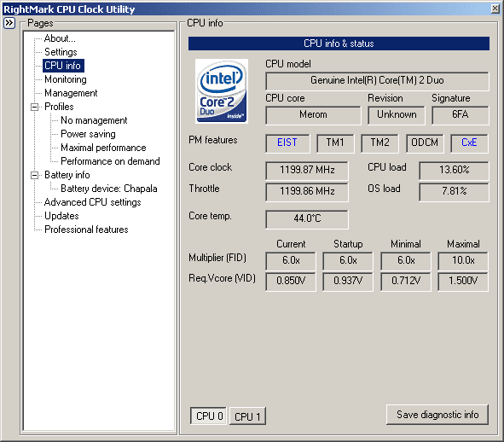Image resolution: width=504 pixels, height=442 pixels.
Task: Switch to the CPU 1 tab
Action: [x=247, y=416]
